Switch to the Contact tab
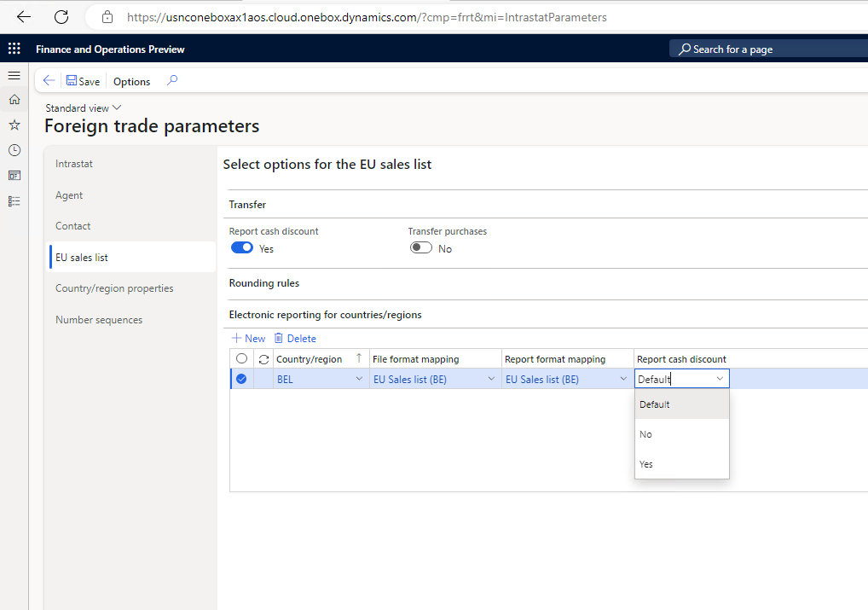 pos(132,226)
